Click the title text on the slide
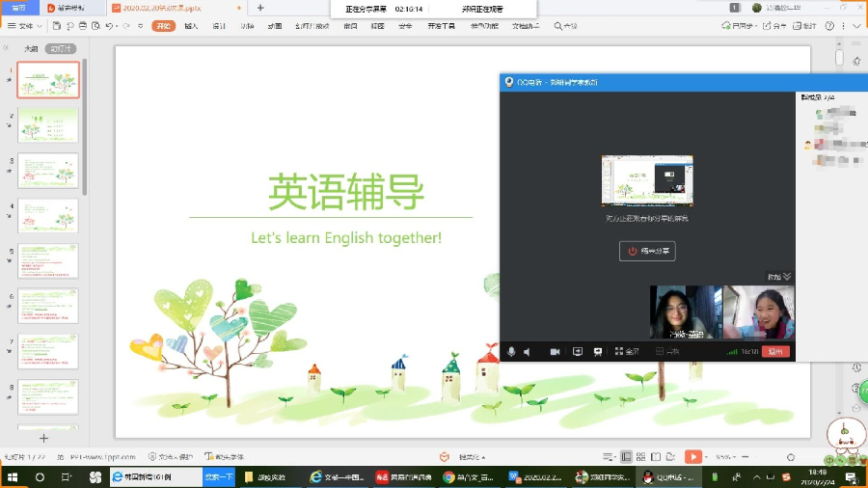Image resolution: width=868 pixels, height=488 pixels. pos(346,191)
